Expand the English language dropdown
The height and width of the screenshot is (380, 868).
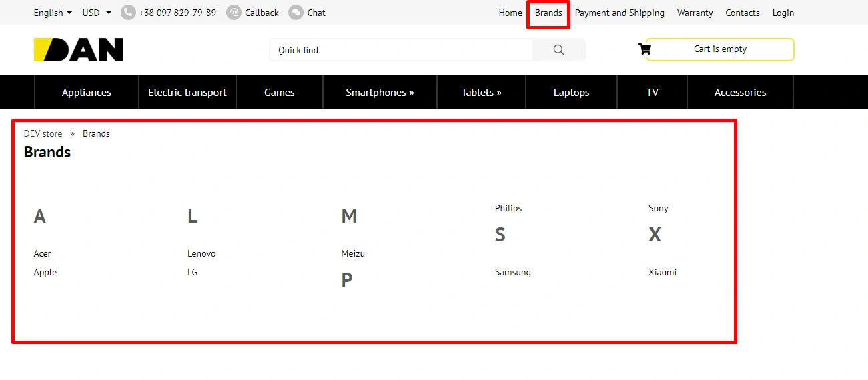pos(53,13)
